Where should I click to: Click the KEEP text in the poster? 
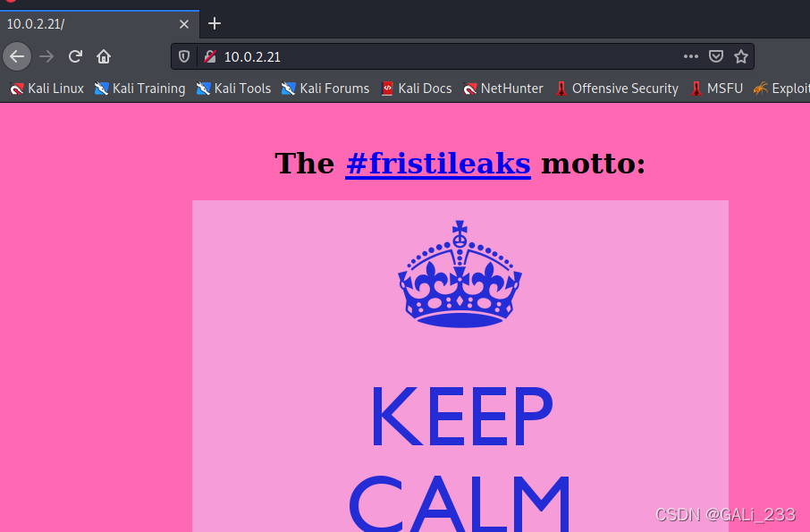click(461, 417)
